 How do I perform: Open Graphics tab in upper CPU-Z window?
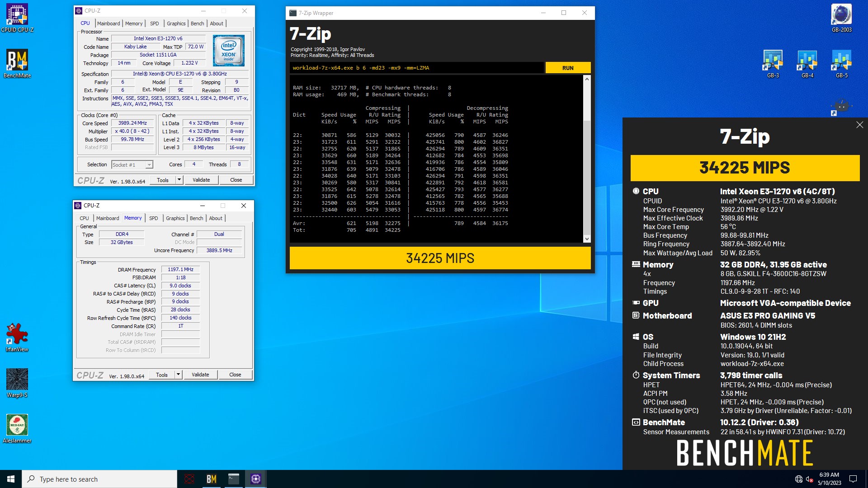[x=176, y=23]
